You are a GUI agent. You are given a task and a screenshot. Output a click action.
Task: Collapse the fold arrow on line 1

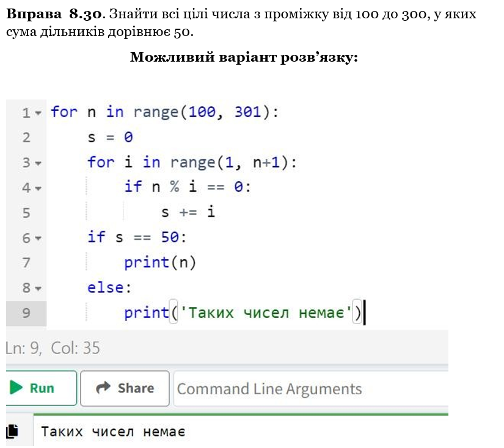(x=38, y=113)
